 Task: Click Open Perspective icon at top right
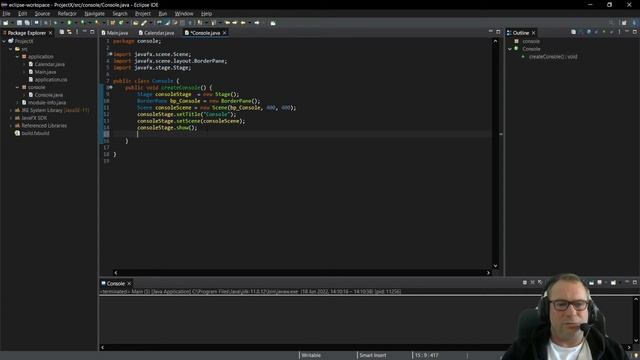tap(624, 23)
